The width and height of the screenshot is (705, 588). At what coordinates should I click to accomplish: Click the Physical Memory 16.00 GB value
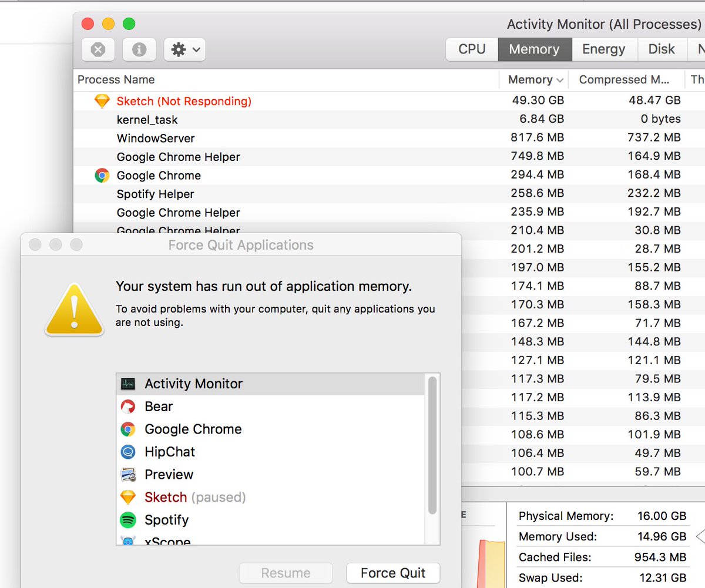(x=662, y=516)
